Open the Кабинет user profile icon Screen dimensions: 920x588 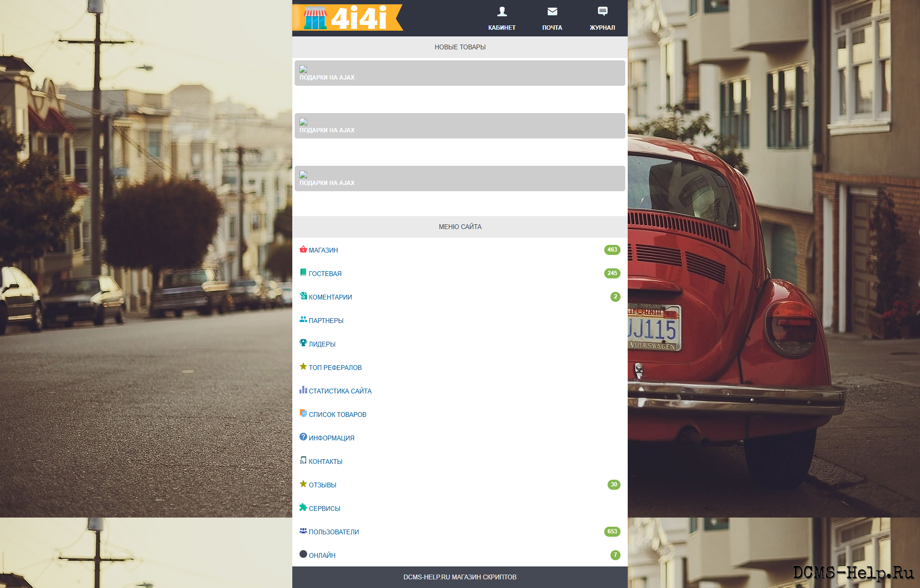click(x=502, y=12)
